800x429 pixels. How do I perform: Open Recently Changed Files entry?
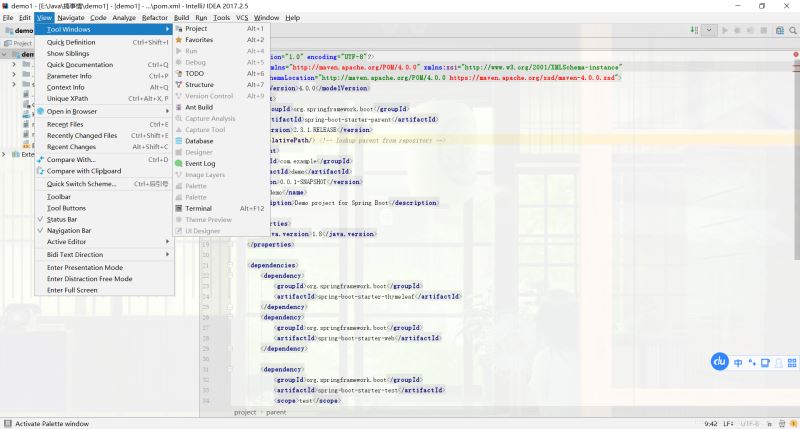click(104, 136)
